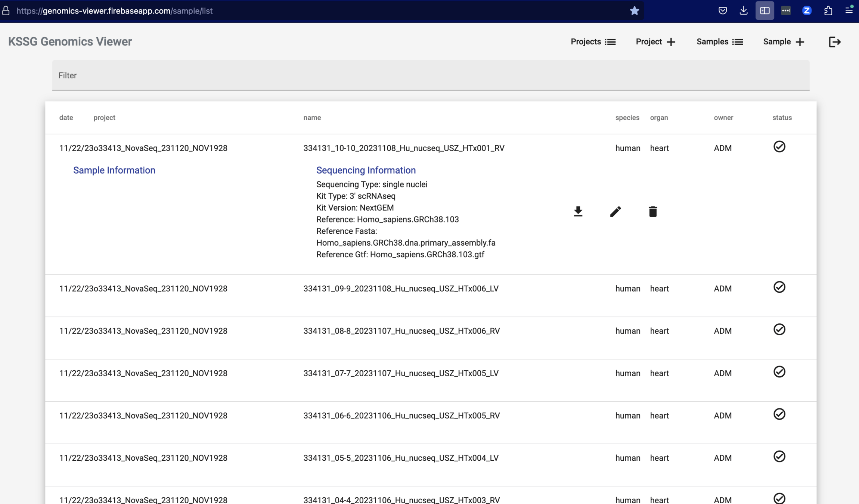Viewport: 859px width, 504px height.
Task: Add a new Project
Action: tap(655, 42)
